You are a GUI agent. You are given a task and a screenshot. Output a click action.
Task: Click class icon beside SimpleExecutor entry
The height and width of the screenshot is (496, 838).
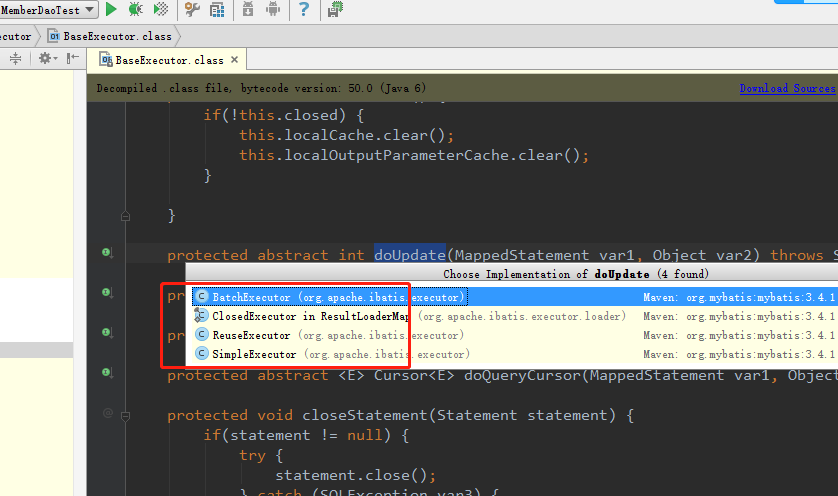pyautogui.click(x=201, y=353)
